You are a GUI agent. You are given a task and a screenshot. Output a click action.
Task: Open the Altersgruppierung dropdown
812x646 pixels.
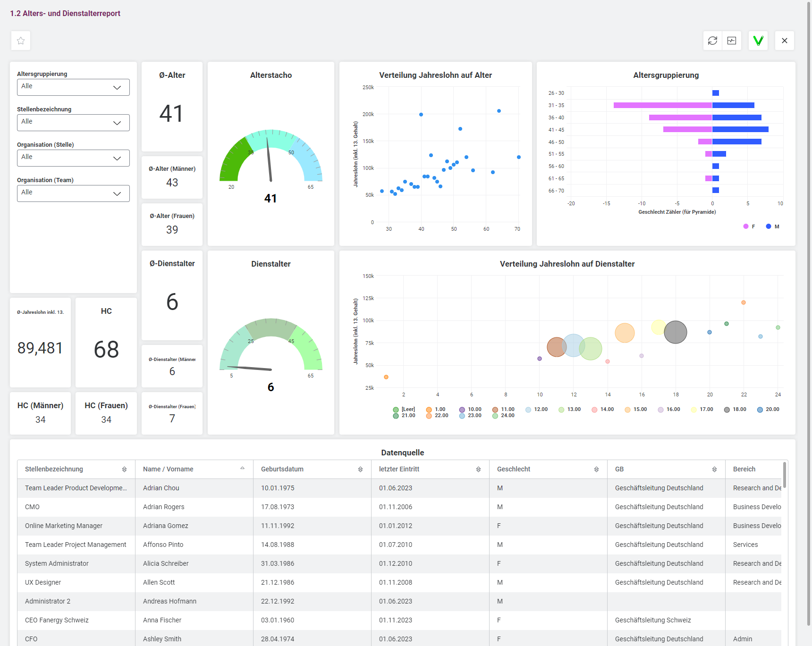pyautogui.click(x=73, y=87)
